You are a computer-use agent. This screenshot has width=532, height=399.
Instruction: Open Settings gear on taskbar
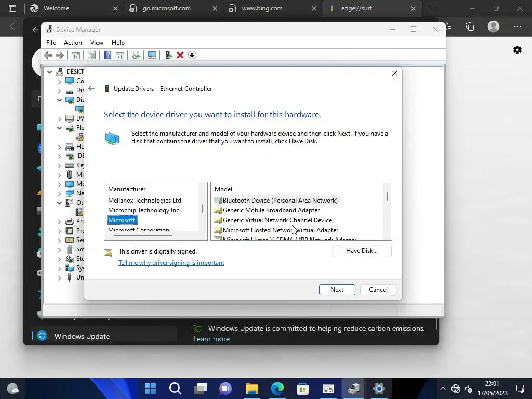(379, 389)
